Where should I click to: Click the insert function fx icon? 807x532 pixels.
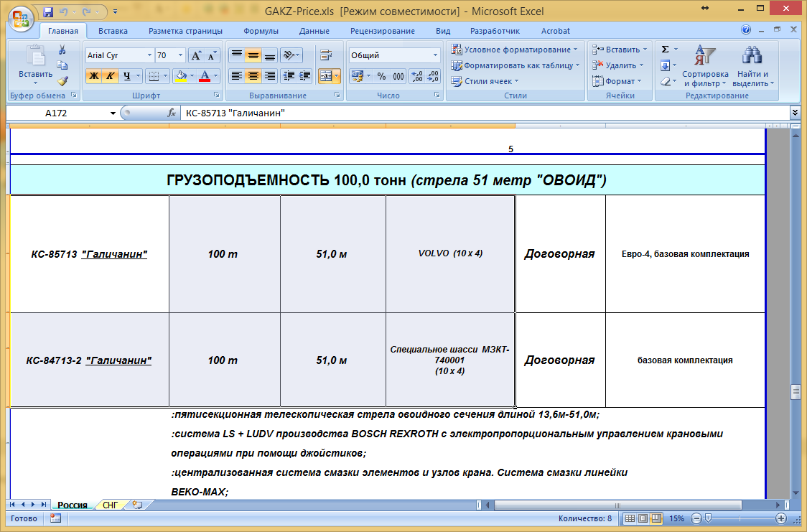pos(172,113)
